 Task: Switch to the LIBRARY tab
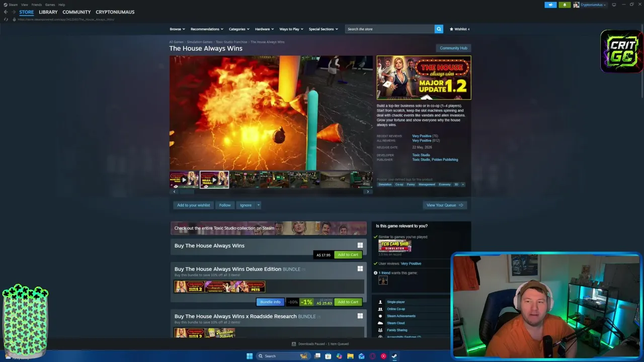(x=48, y=12)
